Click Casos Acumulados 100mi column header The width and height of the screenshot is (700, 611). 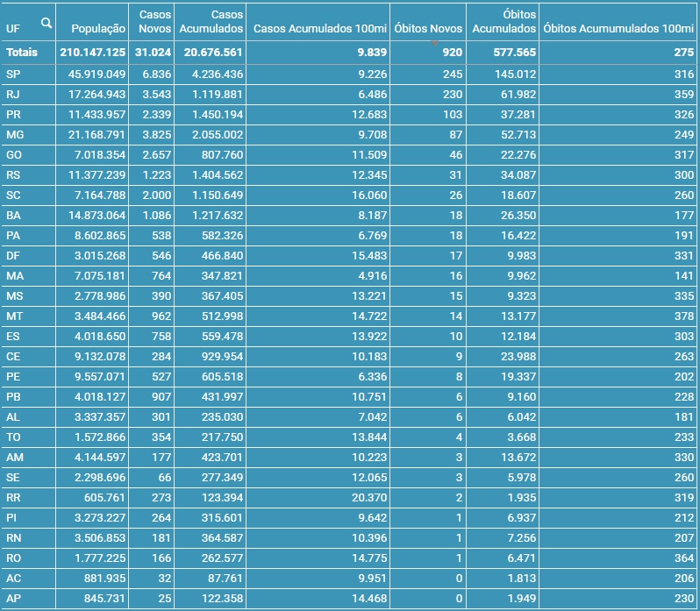tap(319, 29)
